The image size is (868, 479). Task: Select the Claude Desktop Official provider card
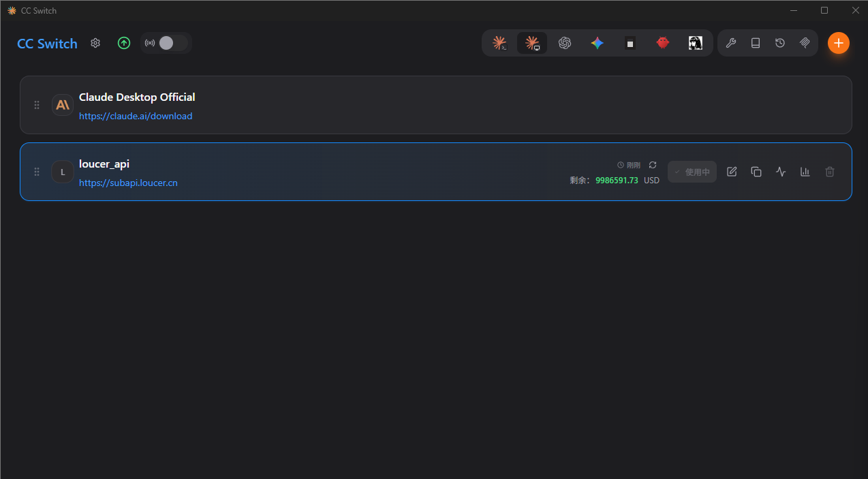pyautogui.click(x=436, y=105)
